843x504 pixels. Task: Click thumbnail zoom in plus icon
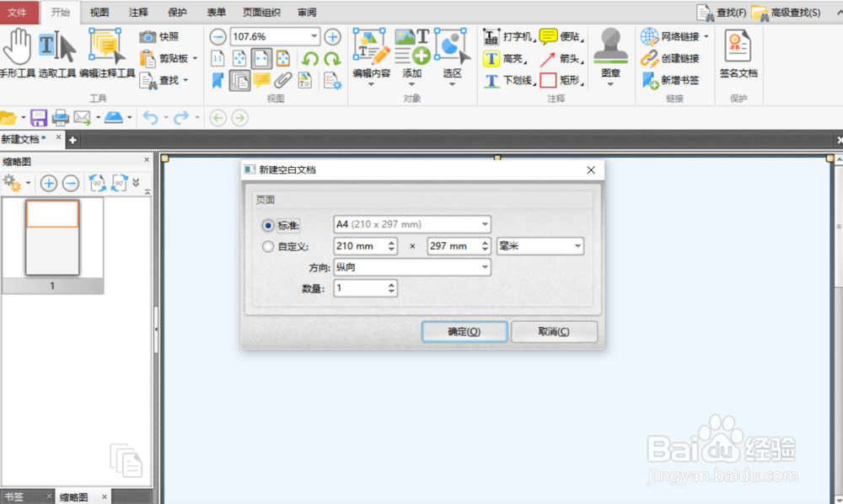pos(48,183)
